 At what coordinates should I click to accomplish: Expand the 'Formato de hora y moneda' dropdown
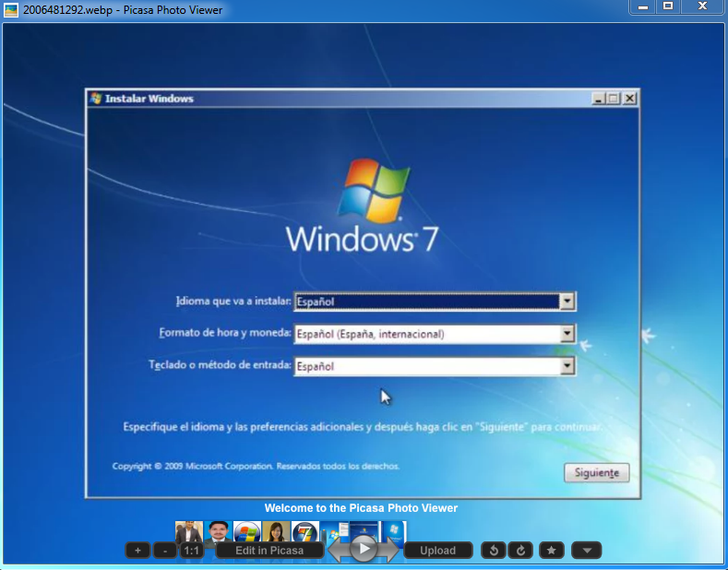(x=567, y=333)
